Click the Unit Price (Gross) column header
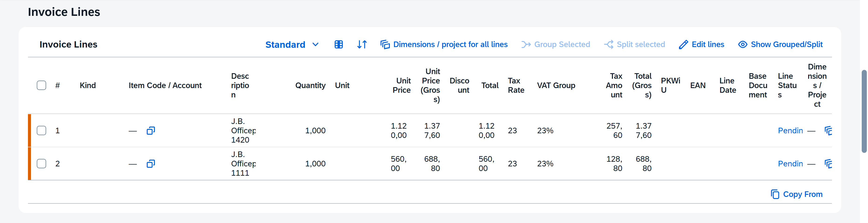868x223 pixels. coord(430,85)
